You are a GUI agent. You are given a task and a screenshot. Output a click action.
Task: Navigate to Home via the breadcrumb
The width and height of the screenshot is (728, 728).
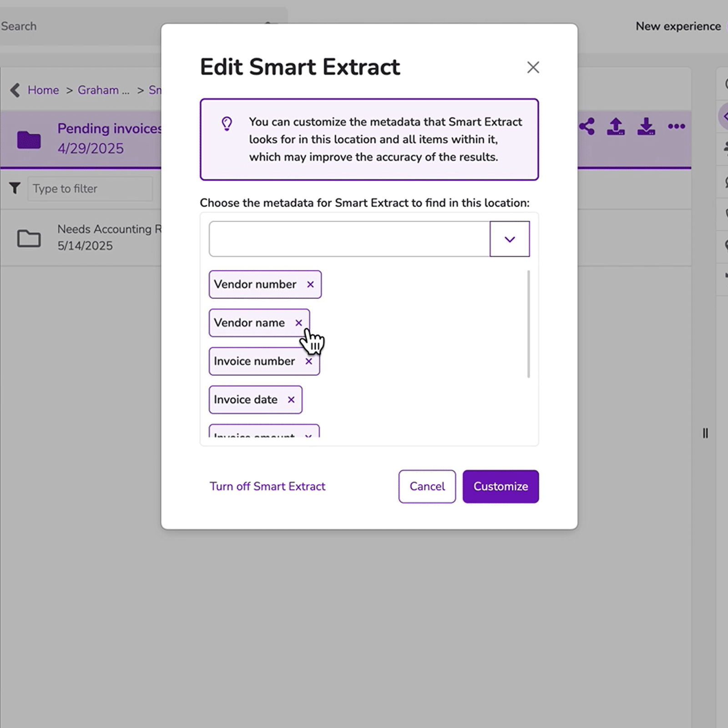tap(43, 90)
